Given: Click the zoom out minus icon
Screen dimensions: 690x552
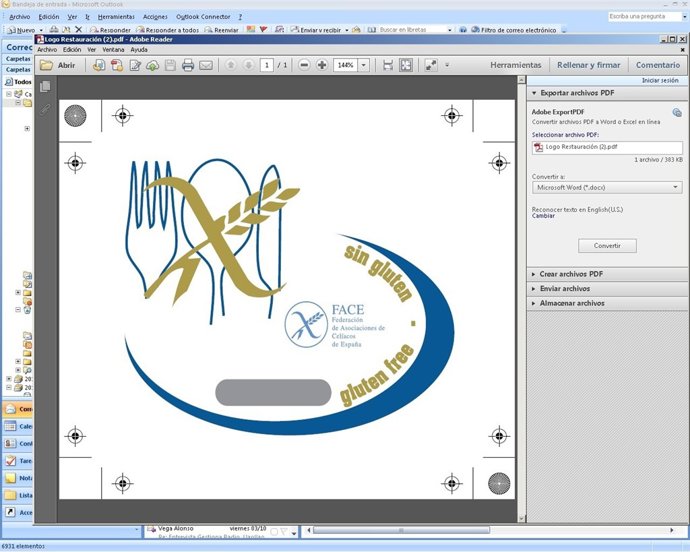Looking at the screenshot, I should click(x=303, y=65).
